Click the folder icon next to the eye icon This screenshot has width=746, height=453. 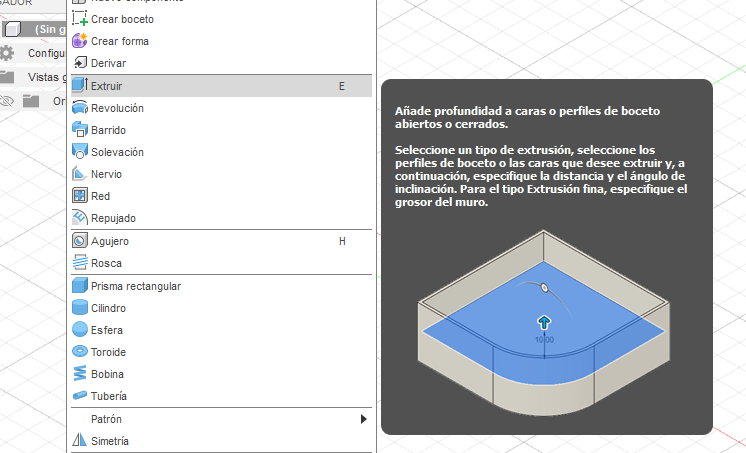tap(31, 101)
